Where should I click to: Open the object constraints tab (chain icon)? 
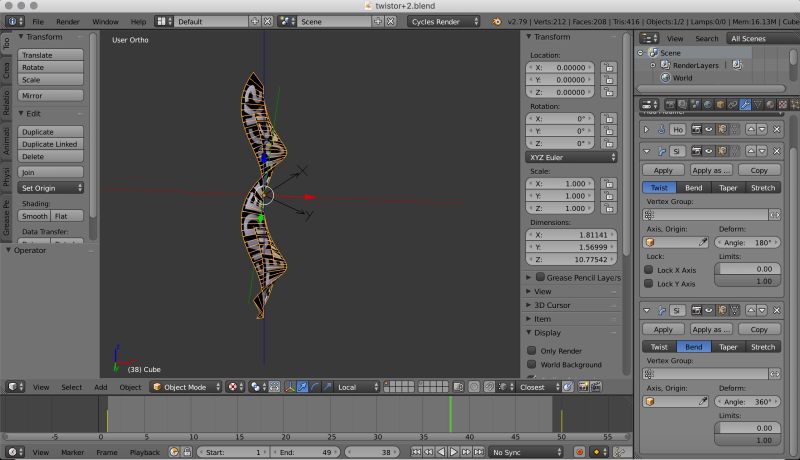pos(733,105)
